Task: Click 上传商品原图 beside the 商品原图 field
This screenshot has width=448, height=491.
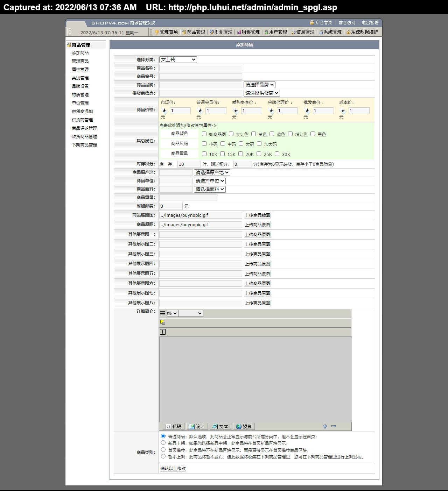Action: pyautogui.click(x=257, y=225)
